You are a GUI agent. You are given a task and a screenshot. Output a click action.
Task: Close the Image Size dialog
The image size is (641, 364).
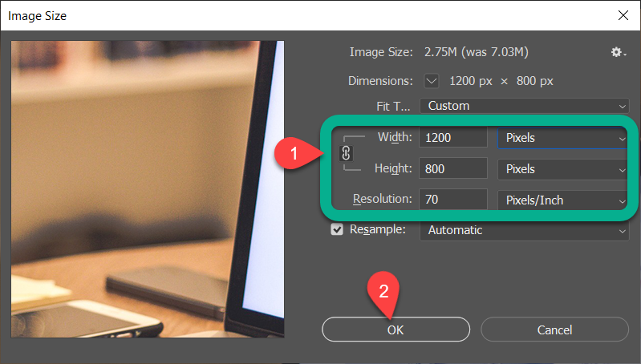[623, 14]
